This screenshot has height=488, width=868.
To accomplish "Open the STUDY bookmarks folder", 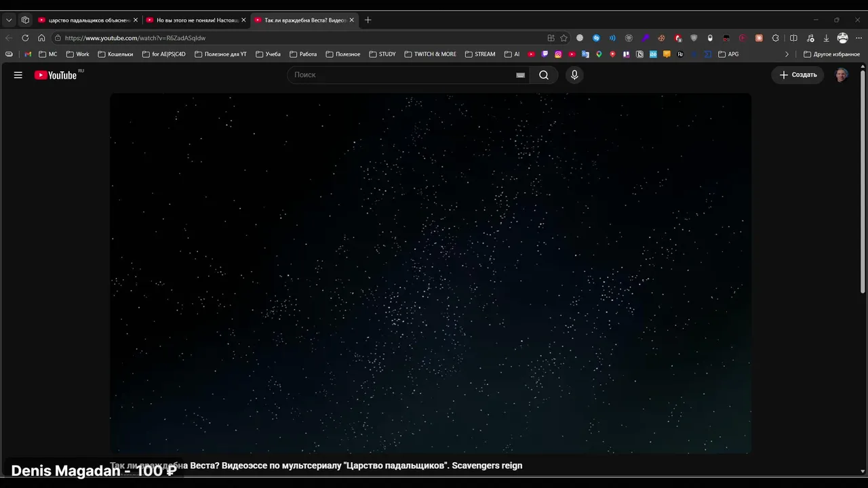I will click(382, 54).
